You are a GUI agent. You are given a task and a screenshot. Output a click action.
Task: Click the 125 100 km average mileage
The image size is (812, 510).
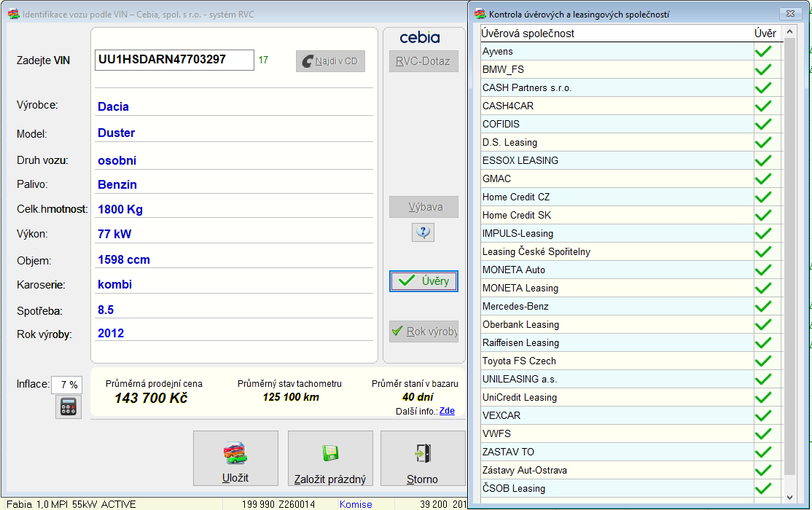click(291, 397)
